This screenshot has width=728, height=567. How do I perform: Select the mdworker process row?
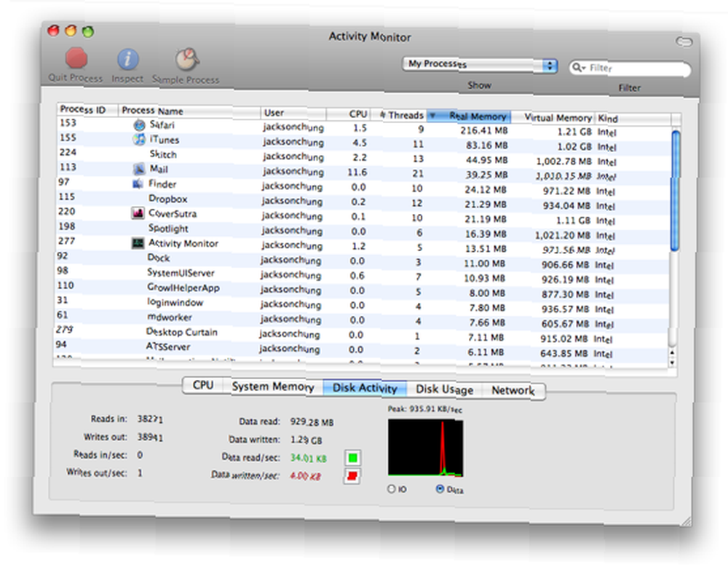pyautogui.click(x=362, y=319)
